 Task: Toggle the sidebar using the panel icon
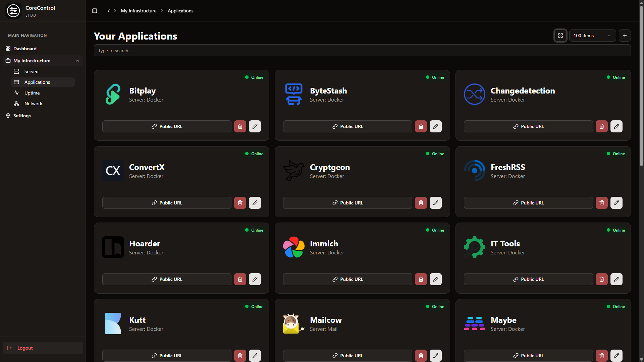[94, 10]
